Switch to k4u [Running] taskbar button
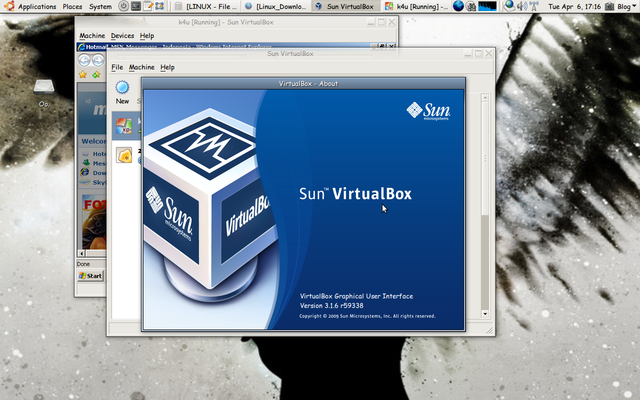 [x=417, y=6]
